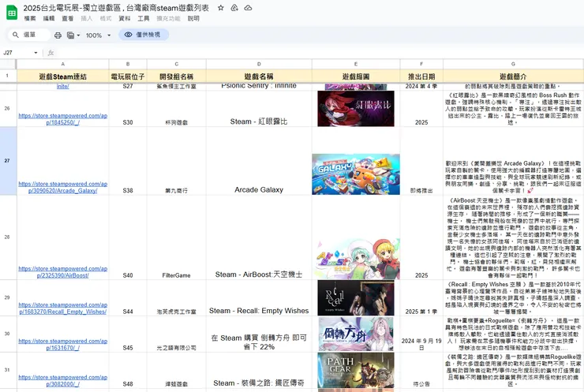The image size is (584, 392).
Task: Select column E header
Action: tap(356, 64)
